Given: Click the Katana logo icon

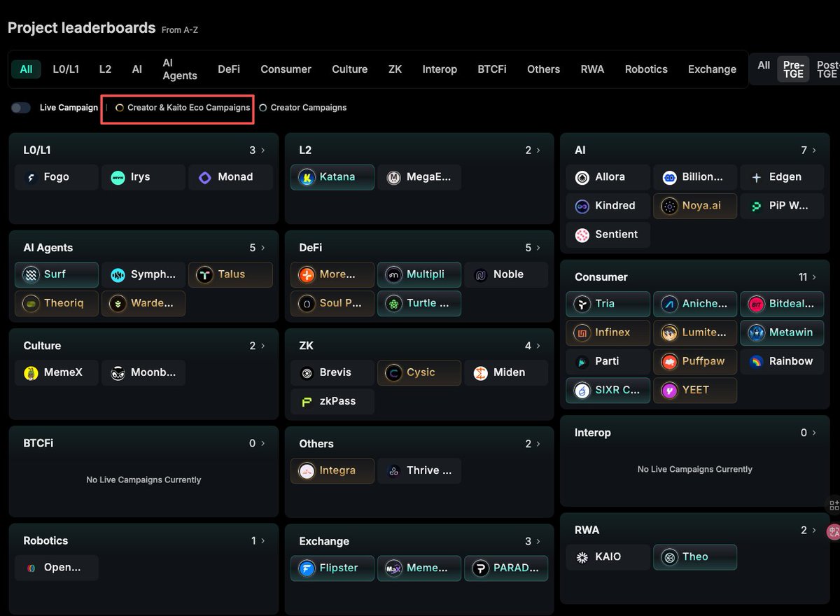Looking at the screenshot, I should click(x=307, y=177).
